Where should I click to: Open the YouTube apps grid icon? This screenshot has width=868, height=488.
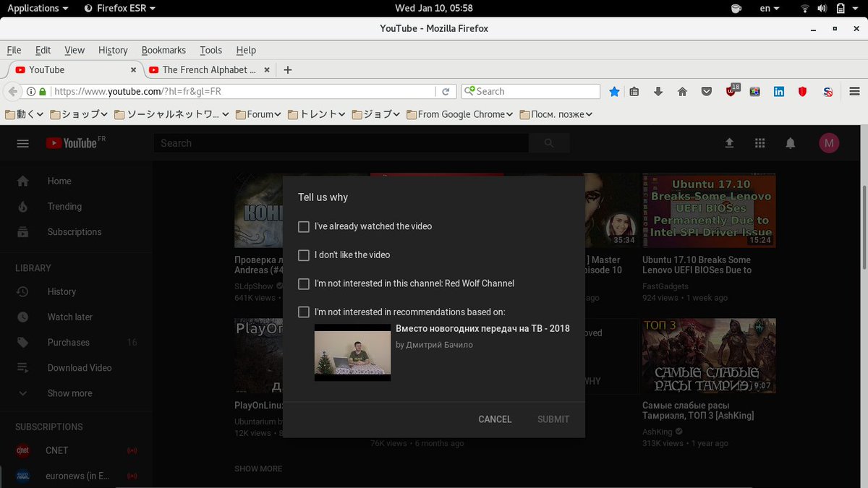pyautogui.click(x=759, y=143)
